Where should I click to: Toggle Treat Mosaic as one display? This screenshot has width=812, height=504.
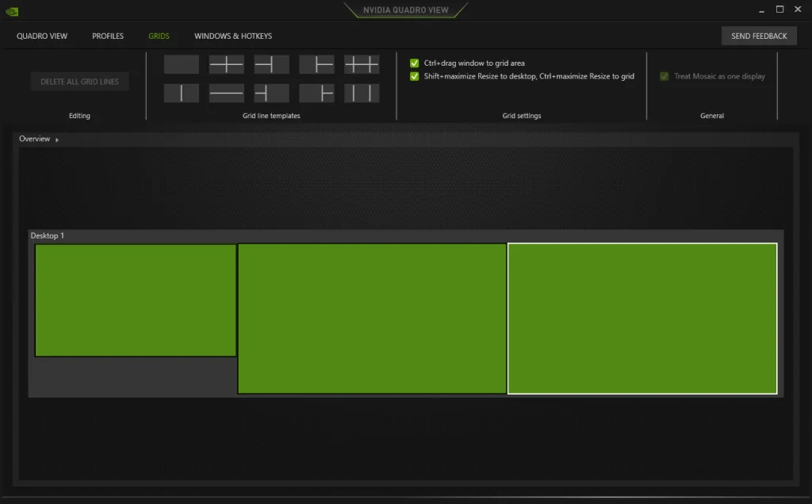coord(665,77)
